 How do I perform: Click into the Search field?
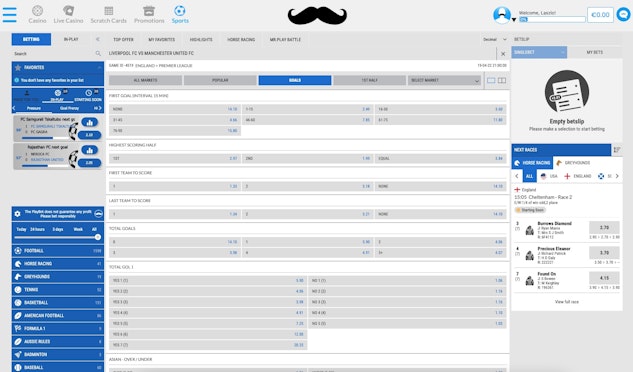(53, 53)
